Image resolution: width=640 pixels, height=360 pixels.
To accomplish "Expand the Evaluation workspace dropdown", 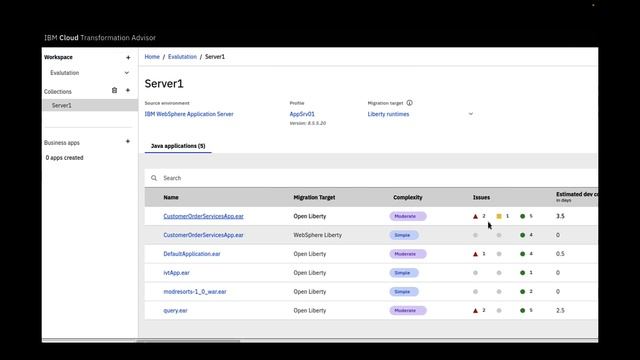I will click(127, 73).
